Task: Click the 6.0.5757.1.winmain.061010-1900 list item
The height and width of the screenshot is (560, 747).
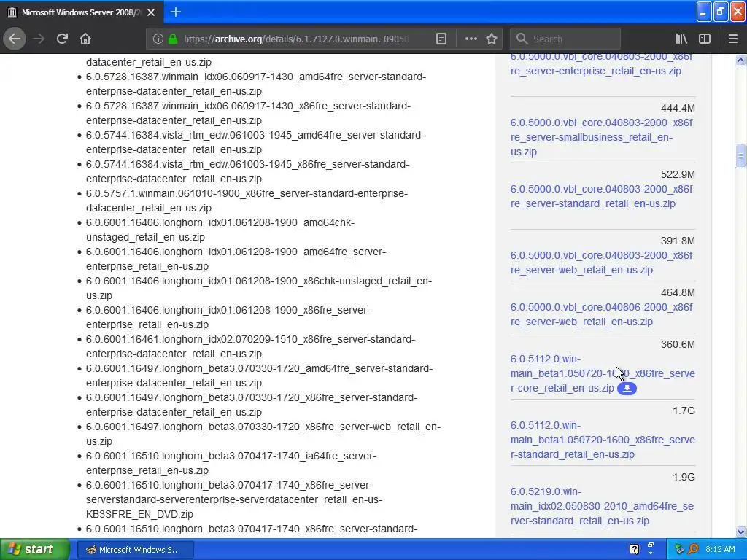Action: pyautogui.click(x=247, y=201)
